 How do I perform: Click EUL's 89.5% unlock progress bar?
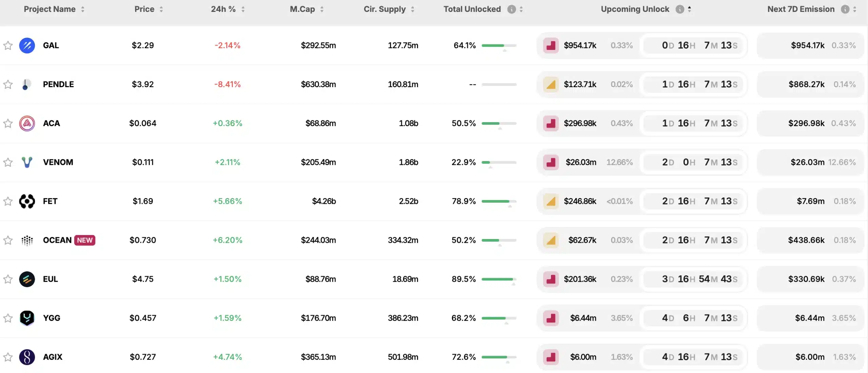pos(499,279)
